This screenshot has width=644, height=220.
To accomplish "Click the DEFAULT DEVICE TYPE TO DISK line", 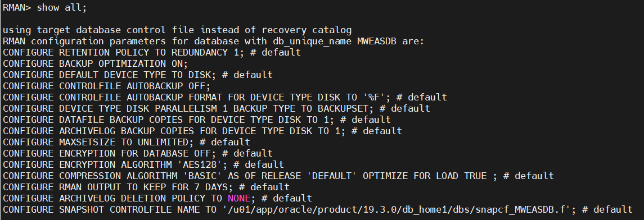I will tap(138, 75).
